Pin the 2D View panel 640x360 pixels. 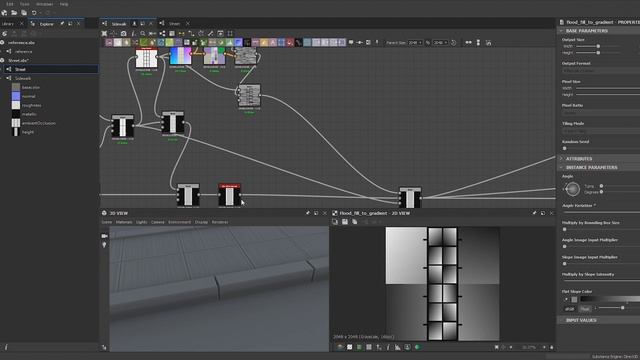click(534, 213)
